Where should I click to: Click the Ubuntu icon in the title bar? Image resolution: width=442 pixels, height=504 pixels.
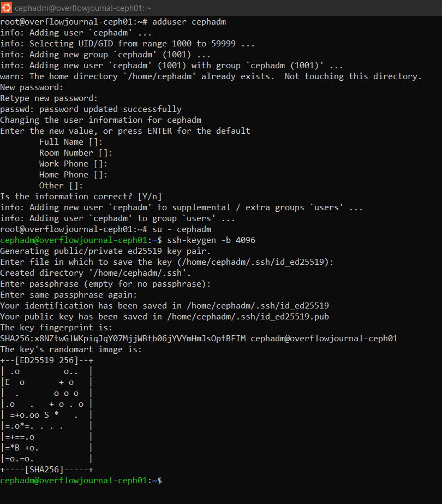coord(7,8)
